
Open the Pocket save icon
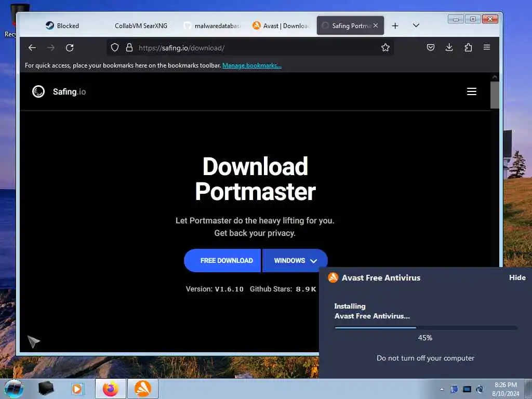tap(431, 47)
